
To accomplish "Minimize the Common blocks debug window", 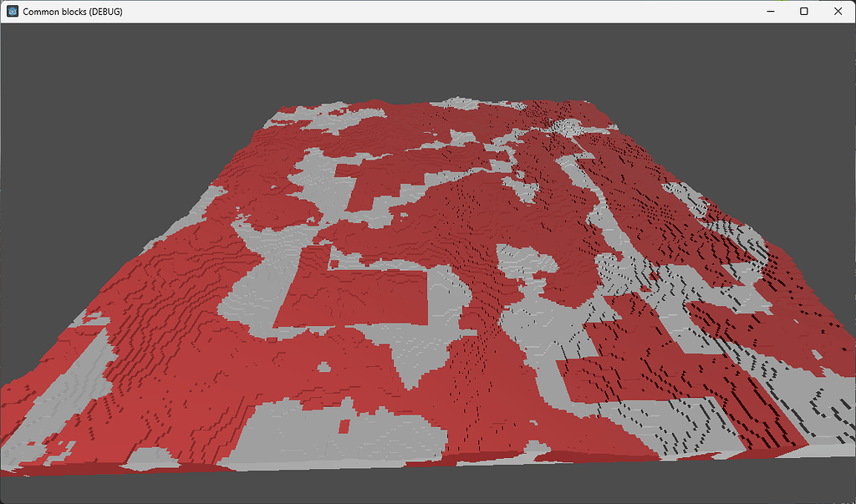I will tap(769, 11).
